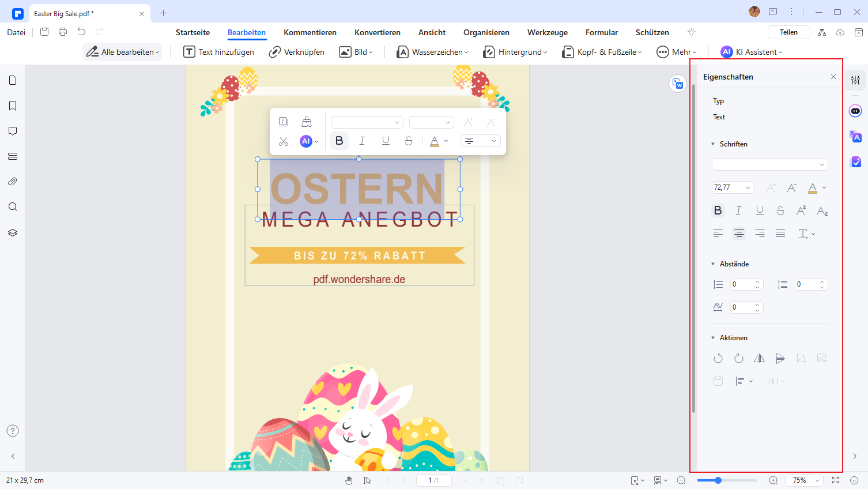Click the zoom in plus icon
Viewport: 868px width, 489px height.
point(773,480)
